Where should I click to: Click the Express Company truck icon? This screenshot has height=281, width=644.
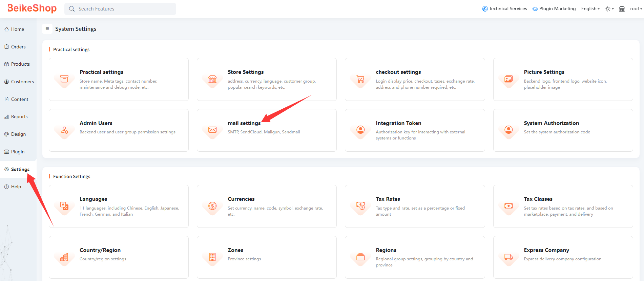coord(508,257)
